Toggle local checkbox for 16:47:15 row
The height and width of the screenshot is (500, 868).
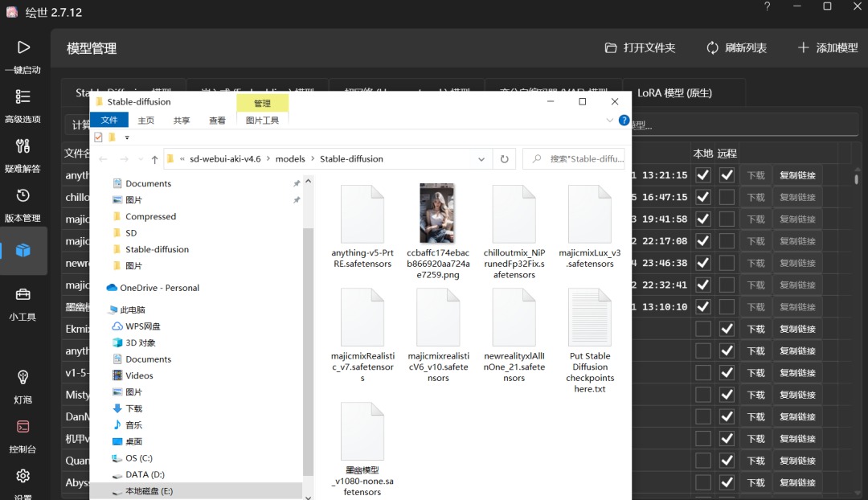click(x=703, y=197)
